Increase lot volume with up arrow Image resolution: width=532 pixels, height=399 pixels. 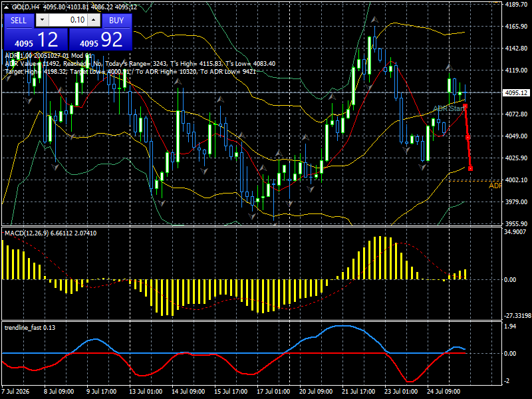[x=94, y=20]
